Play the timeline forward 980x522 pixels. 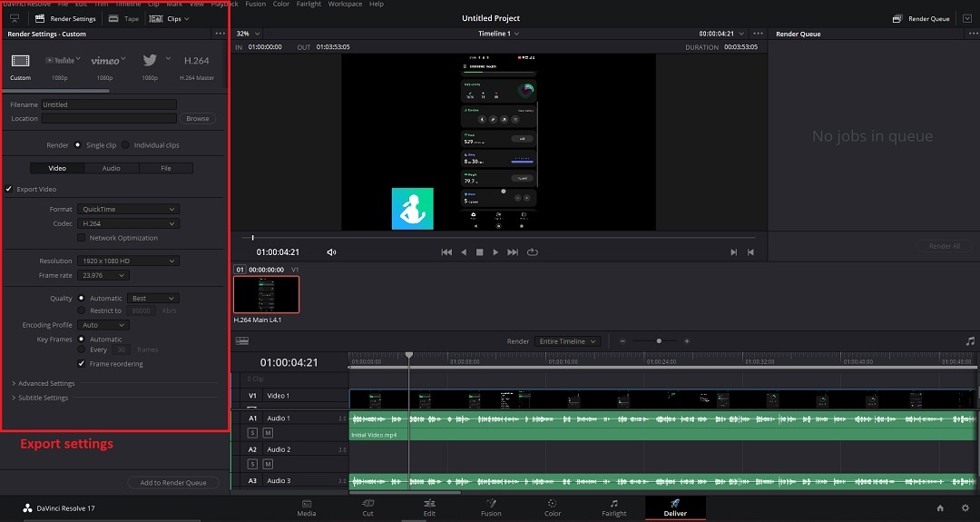pyautogui.click(x=495, y=252)
